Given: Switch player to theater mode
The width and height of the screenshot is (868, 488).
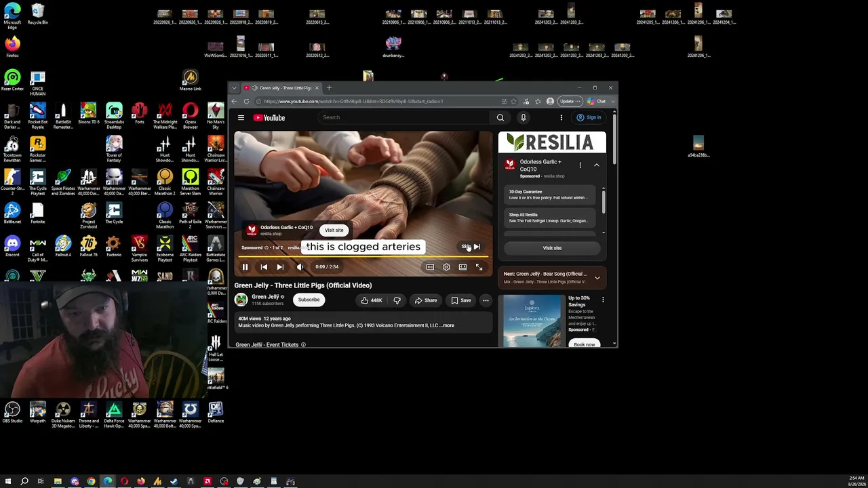Looking at the screenshot, I should (462, 267).
